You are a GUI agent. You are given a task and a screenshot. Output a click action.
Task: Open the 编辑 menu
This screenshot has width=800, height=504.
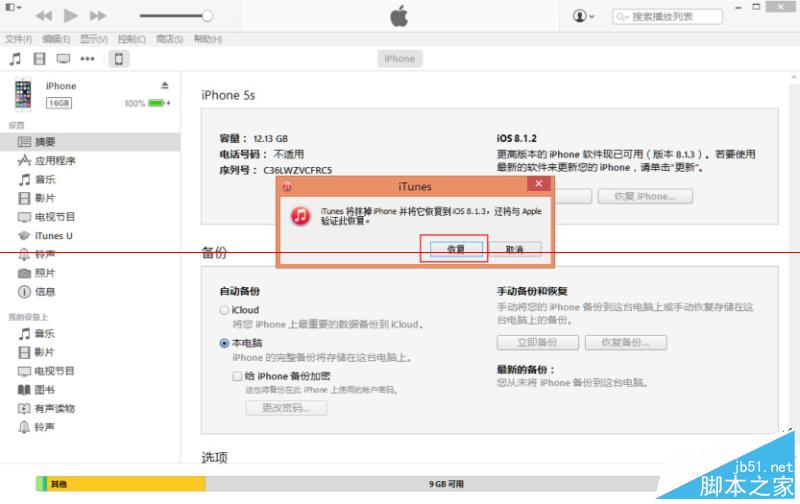pyautogui.click(x=56, y=39)
